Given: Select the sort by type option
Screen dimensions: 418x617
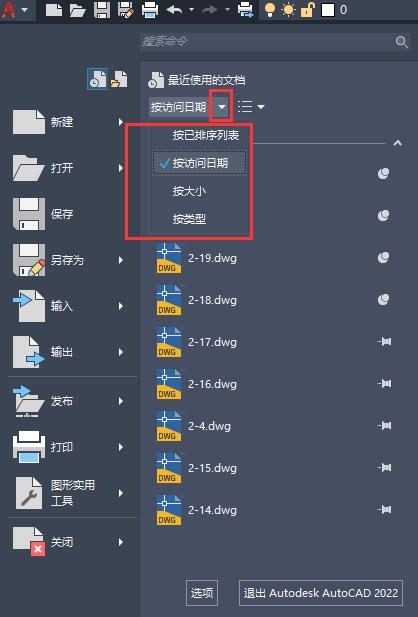Looking at the screenshot, I should click(189, 219).
